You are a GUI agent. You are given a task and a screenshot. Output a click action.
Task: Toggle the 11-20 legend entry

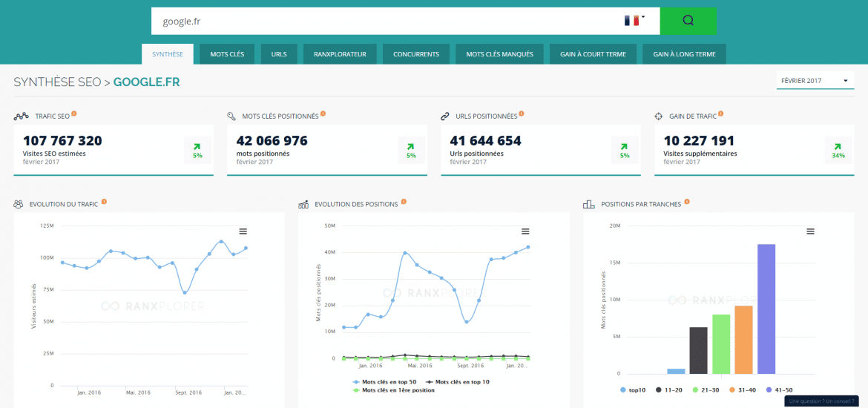click(x=669, y=390)
